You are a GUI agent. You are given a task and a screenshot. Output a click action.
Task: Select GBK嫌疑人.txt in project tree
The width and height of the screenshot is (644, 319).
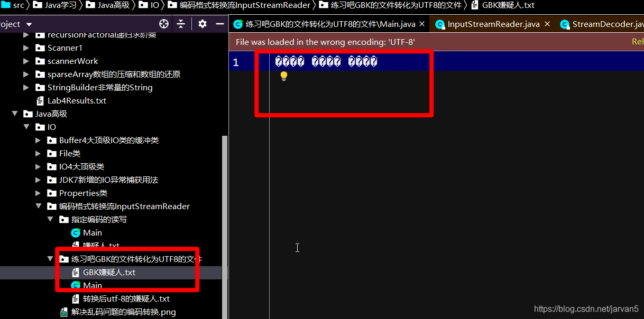point(109,273)
